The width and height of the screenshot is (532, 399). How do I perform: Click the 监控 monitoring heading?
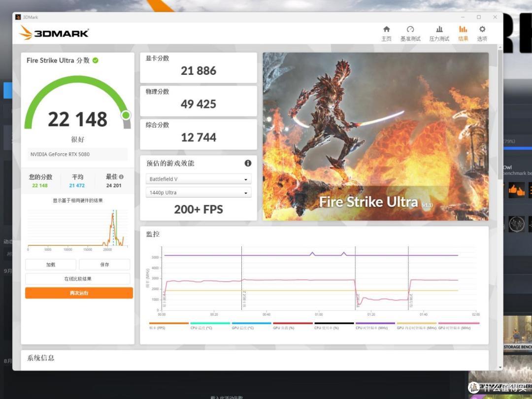[x=153, y=234]
